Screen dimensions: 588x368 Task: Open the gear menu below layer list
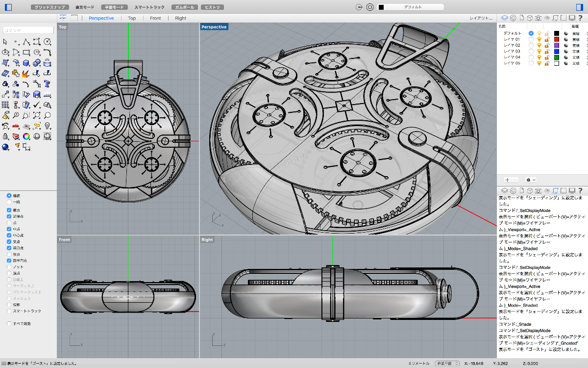(x=531, y=180)
